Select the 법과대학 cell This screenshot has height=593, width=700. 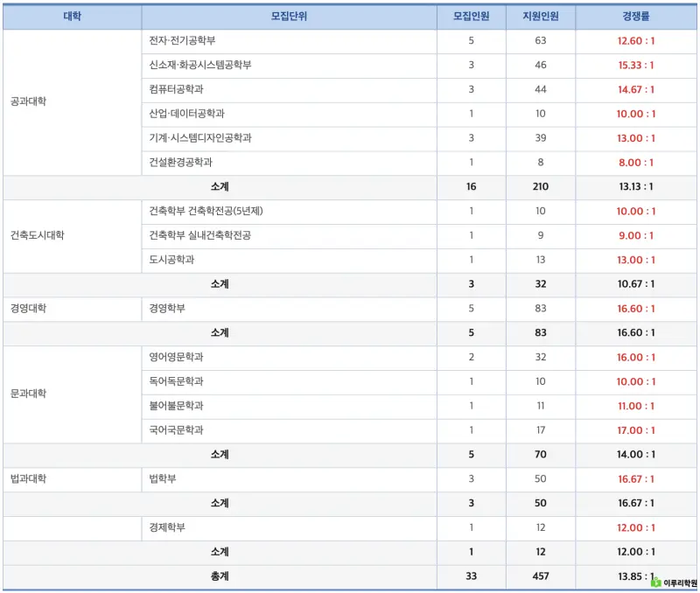click(73, 479)
